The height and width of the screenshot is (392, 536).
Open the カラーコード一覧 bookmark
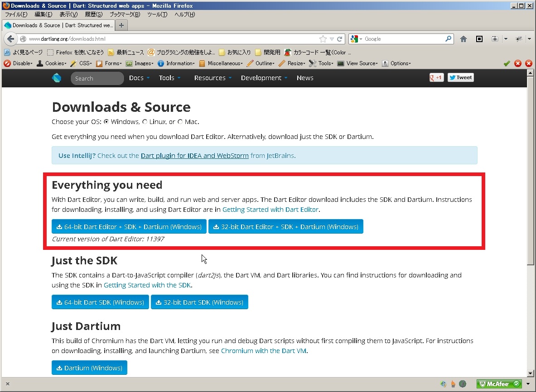pos(318,52)
